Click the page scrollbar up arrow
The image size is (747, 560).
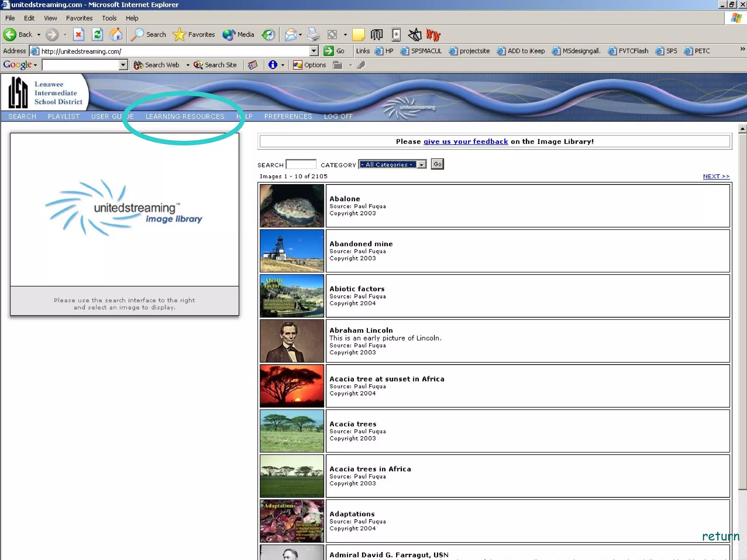pyautogui.click(x=742, y=129)
